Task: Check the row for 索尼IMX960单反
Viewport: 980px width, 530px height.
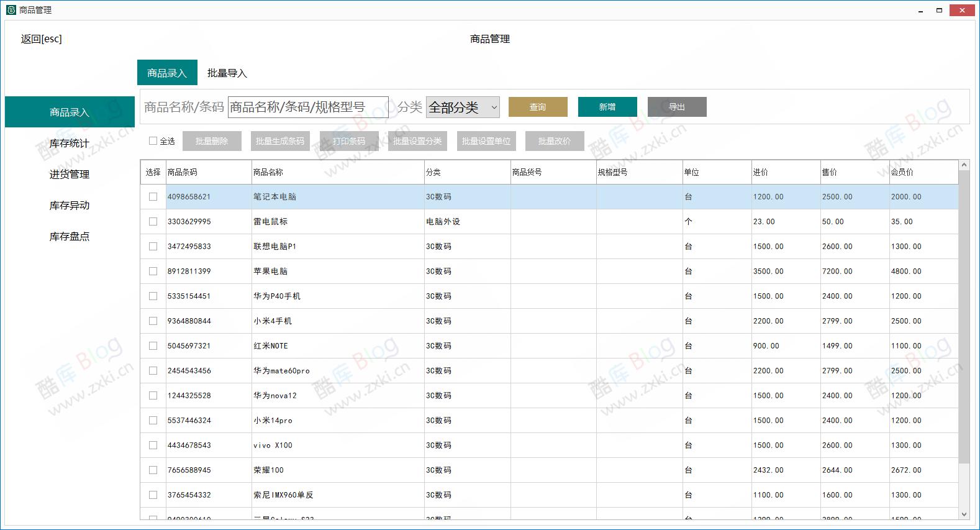Action: (x=153, y=495)
